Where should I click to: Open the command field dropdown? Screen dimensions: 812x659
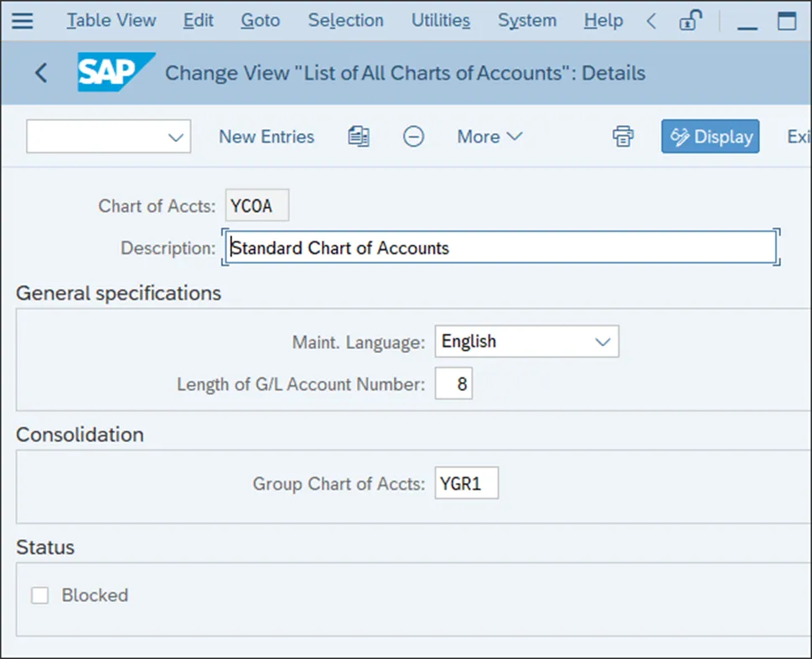(175, 137)
